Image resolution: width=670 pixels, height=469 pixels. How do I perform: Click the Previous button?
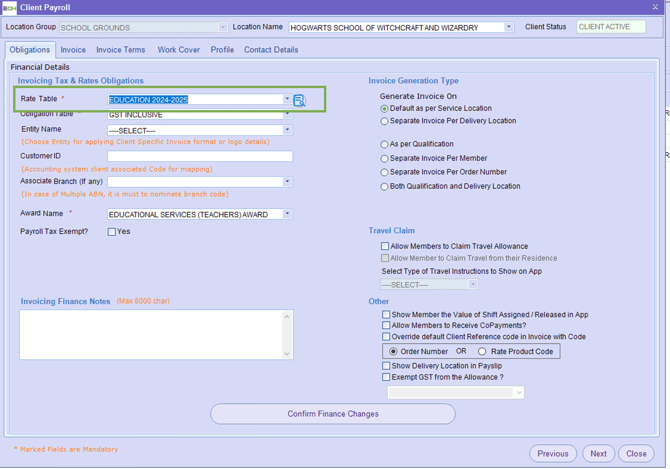(552, 453)
